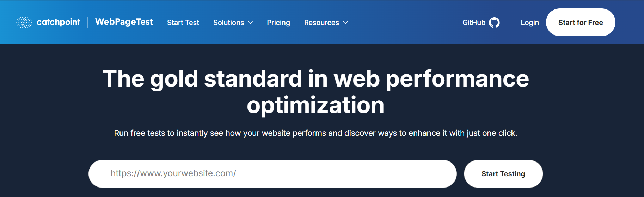This screenshot has height=197, width=644.
Task: Open the WebPageTest home logo
Action: (x=124, y=22)
